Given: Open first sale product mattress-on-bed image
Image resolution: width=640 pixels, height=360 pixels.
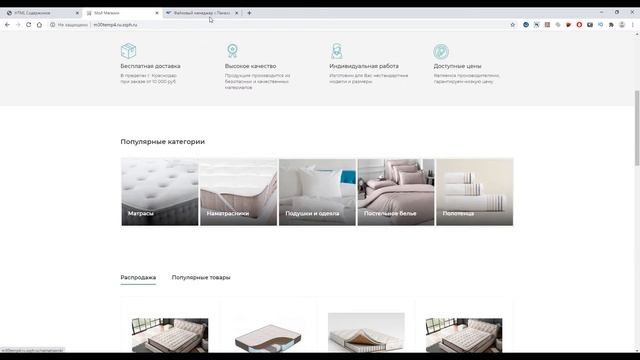Looking at the screenshot, I should point(170,335).
